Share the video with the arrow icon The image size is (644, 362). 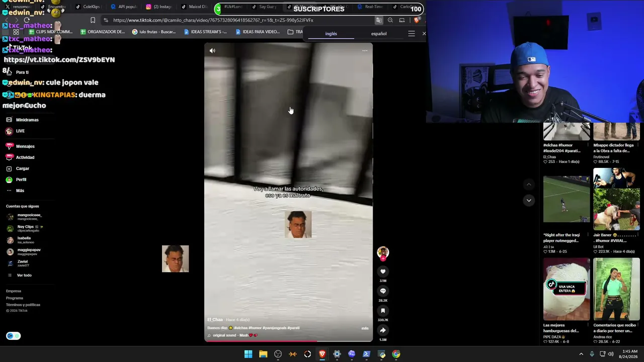[383, 330]
